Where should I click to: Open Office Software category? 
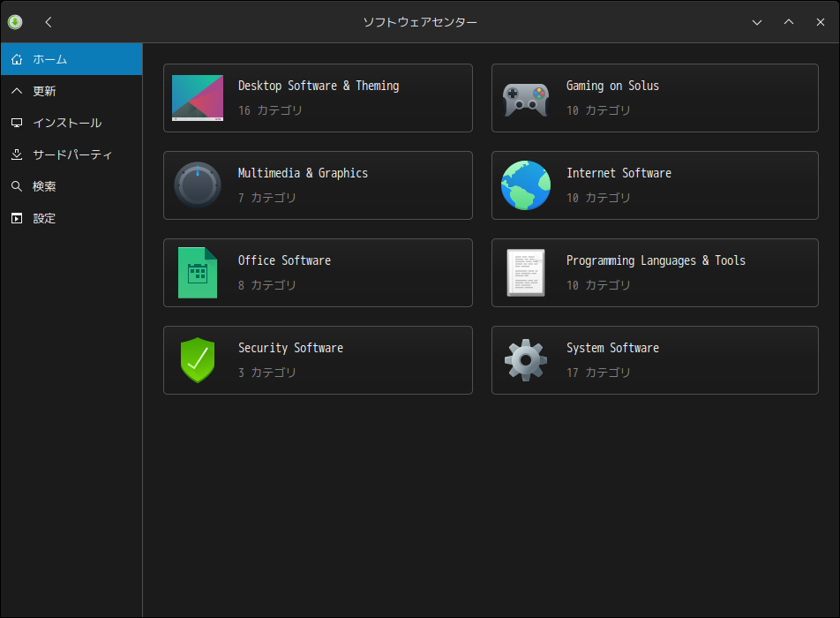tap(319, 273)
